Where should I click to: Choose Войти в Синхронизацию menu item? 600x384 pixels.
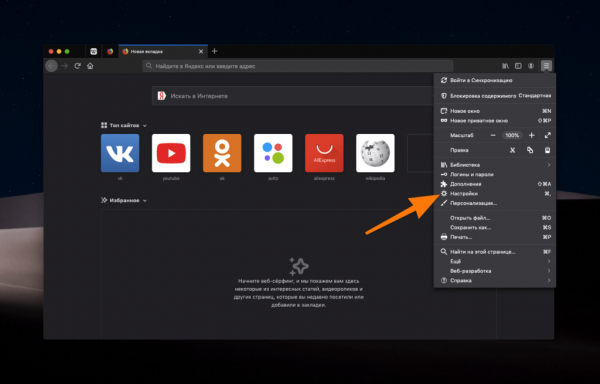[494, 80]
